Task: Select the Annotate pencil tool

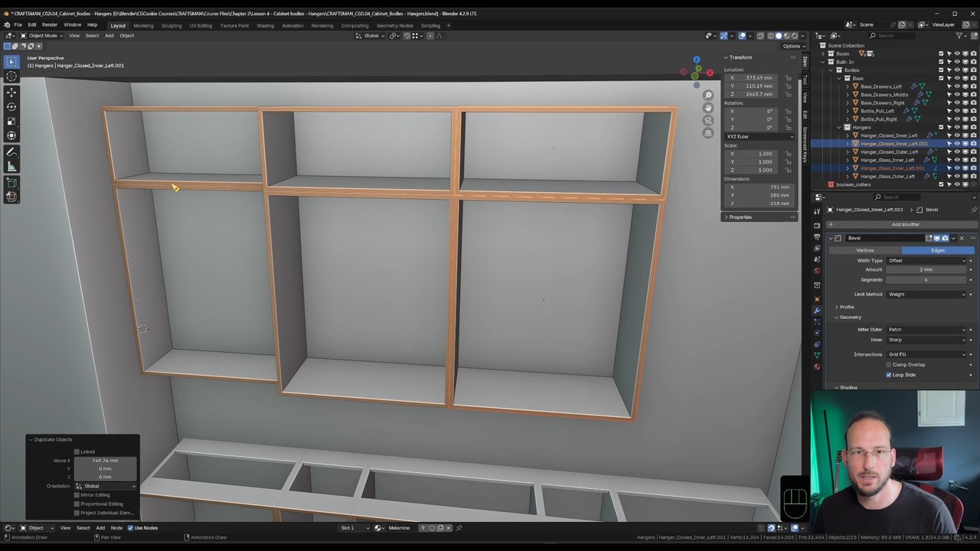Action: (11, 152)
